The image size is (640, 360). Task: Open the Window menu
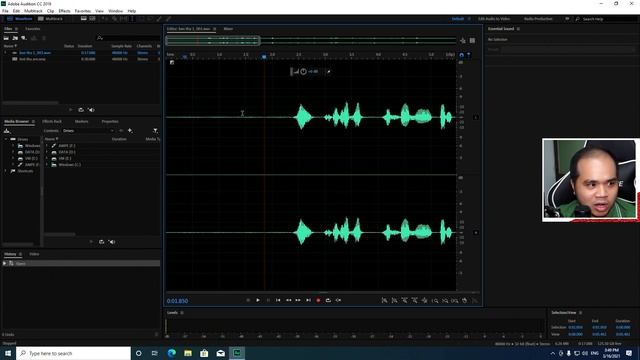click(116, 11)
